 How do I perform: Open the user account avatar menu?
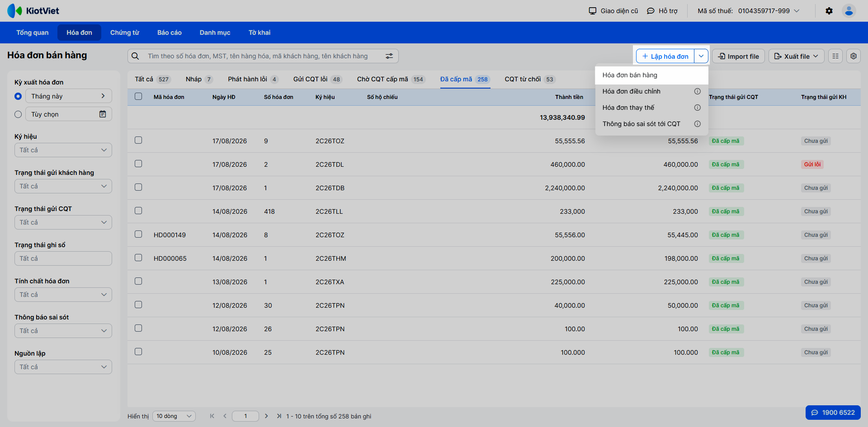[x=849, y=11]
